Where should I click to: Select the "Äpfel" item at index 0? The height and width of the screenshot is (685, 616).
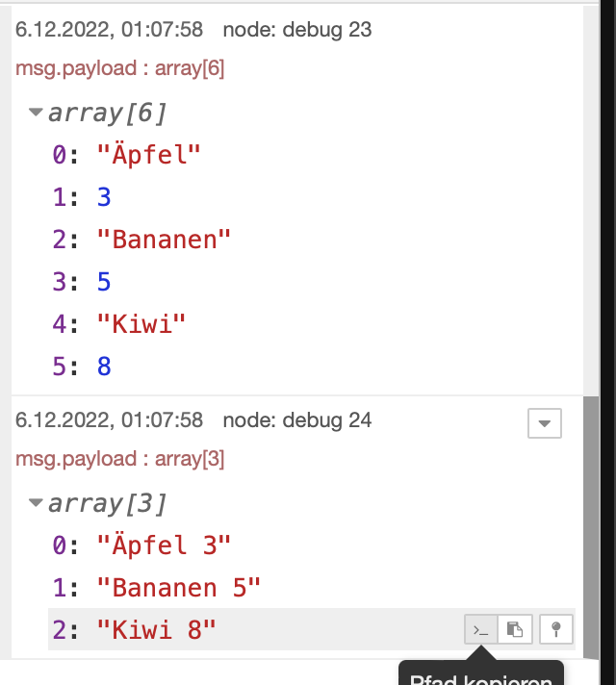pos(149,155)
